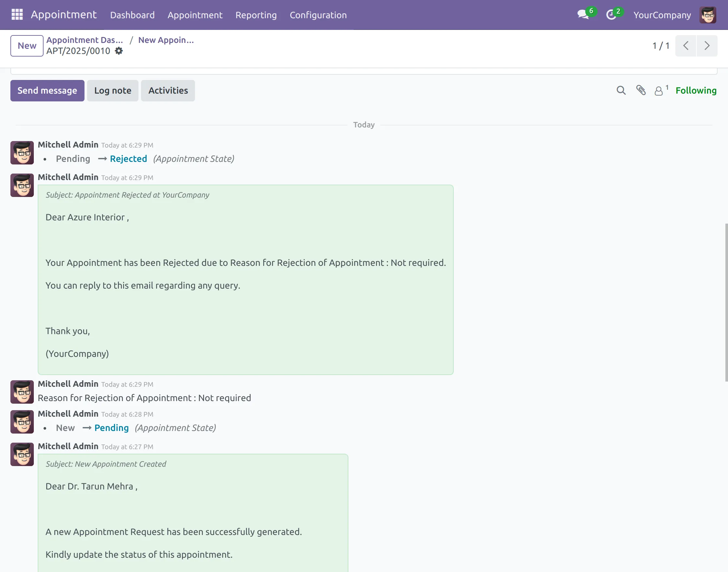Open the Activities button
Image resolution: width=728 pixels, height=572 pixels.
pos(168,90)
